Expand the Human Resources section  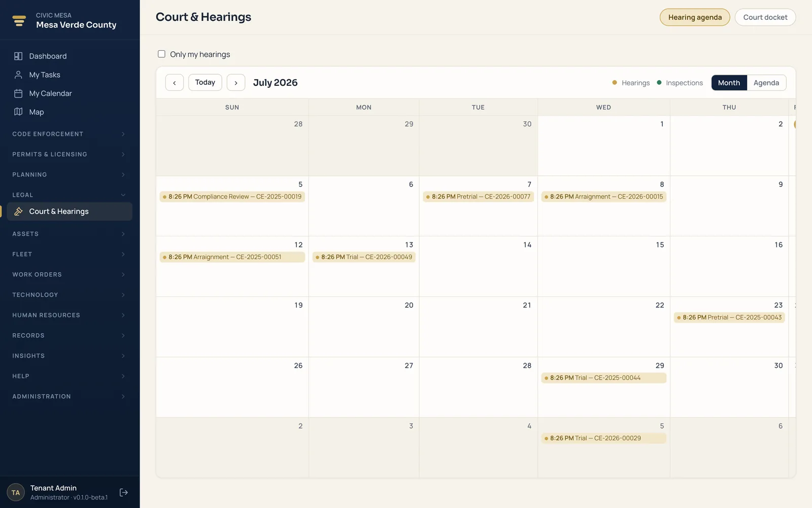(70, 315)
